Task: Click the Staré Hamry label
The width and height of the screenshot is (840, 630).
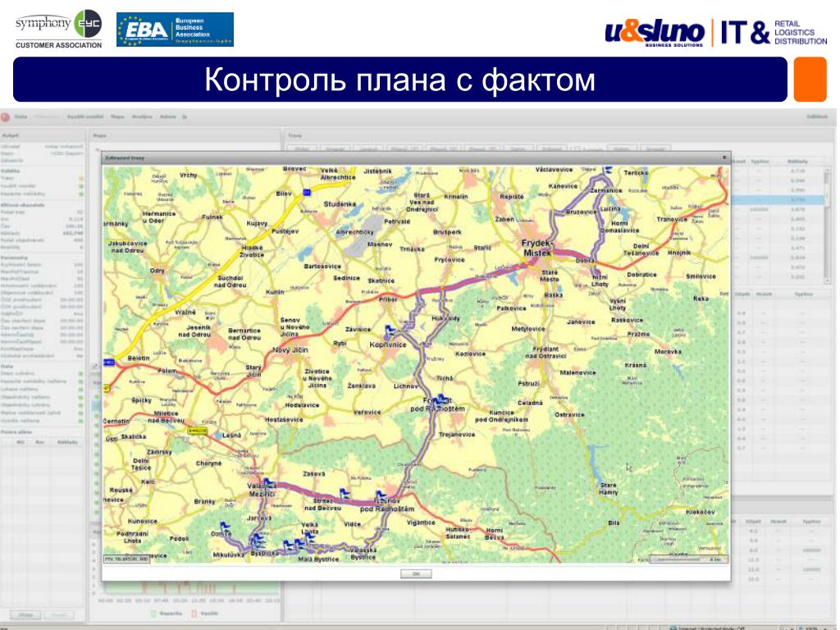Action: [x=608, y=489]
